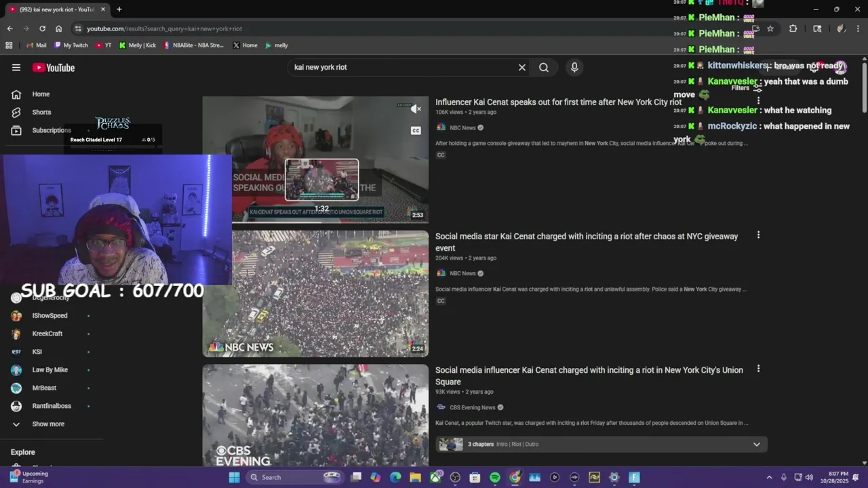Image resolution: width=868 pixels, height=488 pixels.
Task: Show hidden tray icons chevron
Action: (x=769, y=477)
